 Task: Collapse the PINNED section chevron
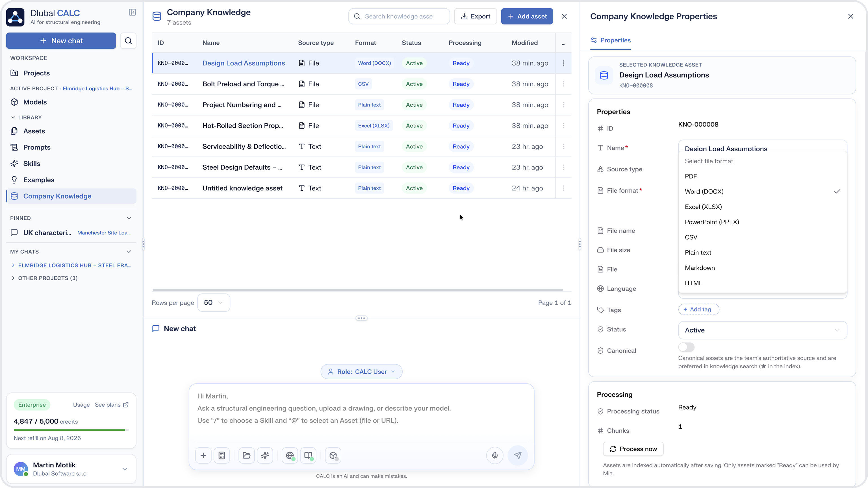tap(129, 218)
